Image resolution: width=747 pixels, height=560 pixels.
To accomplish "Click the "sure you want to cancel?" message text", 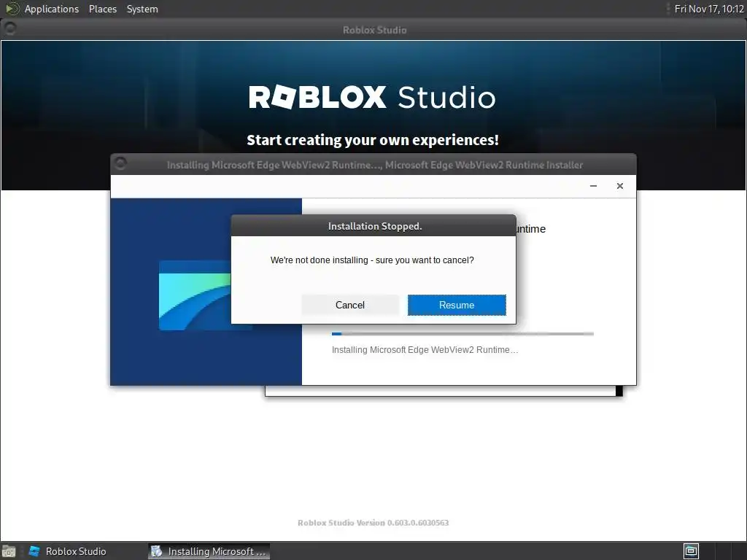I will pyautogui.click(x=372, y=260).
